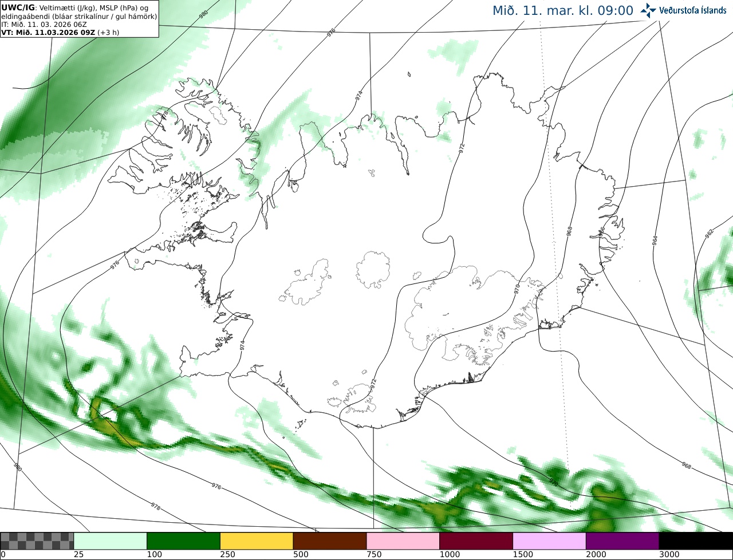Click the 'UWC/IG' title in the info box

tap(18, 7)
